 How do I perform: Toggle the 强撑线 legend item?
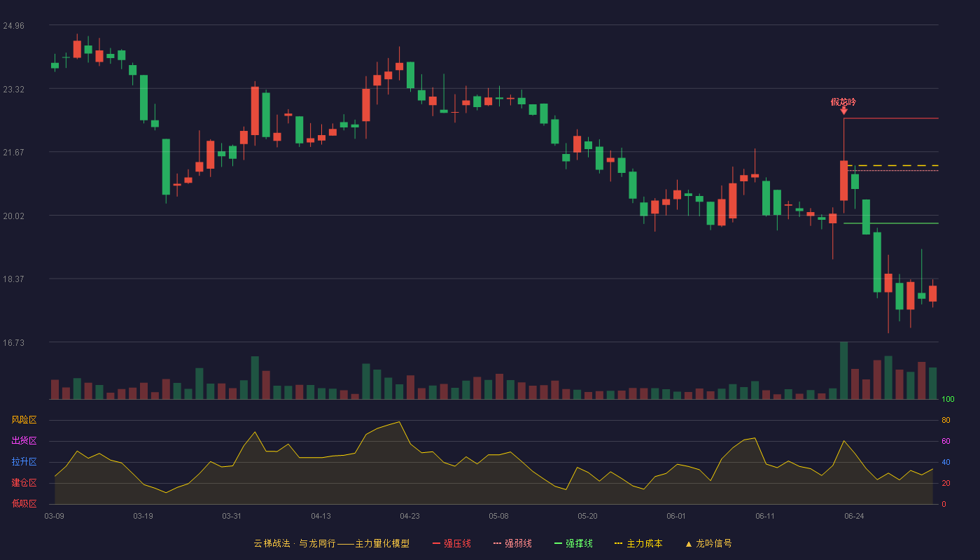573,543
